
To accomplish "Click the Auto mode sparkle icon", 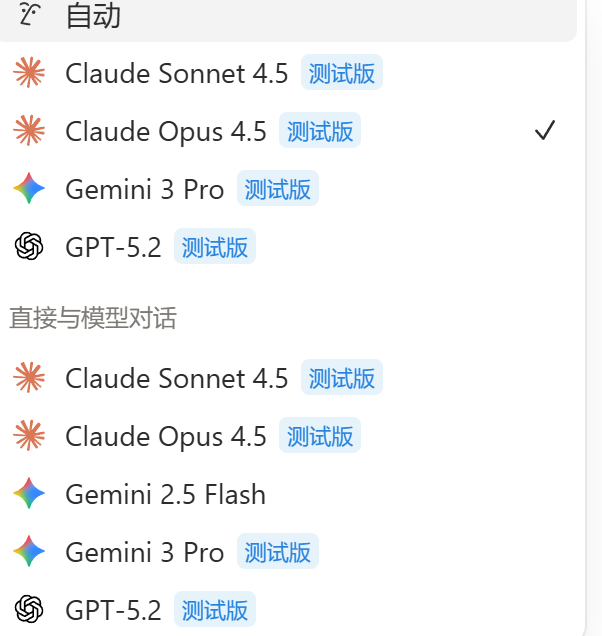I will click(x=29, y=13).
